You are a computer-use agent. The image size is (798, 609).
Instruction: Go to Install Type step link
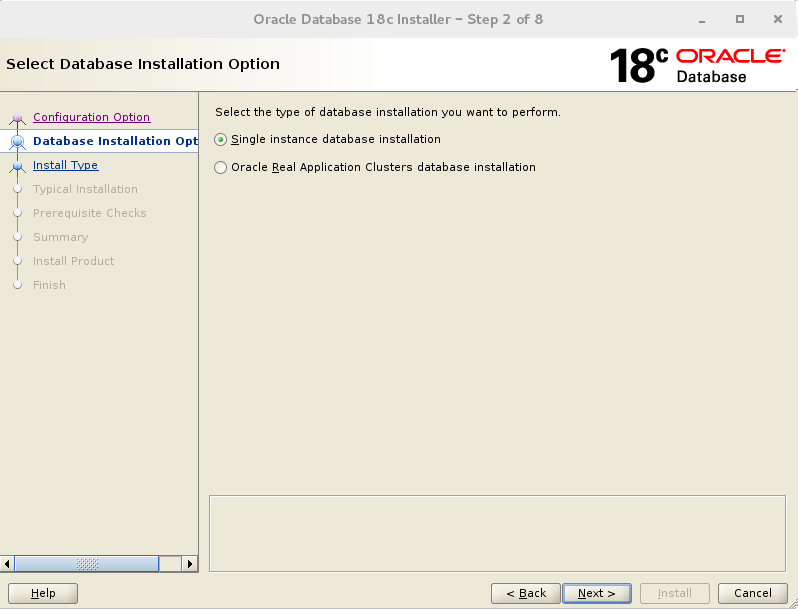[66, 165]
